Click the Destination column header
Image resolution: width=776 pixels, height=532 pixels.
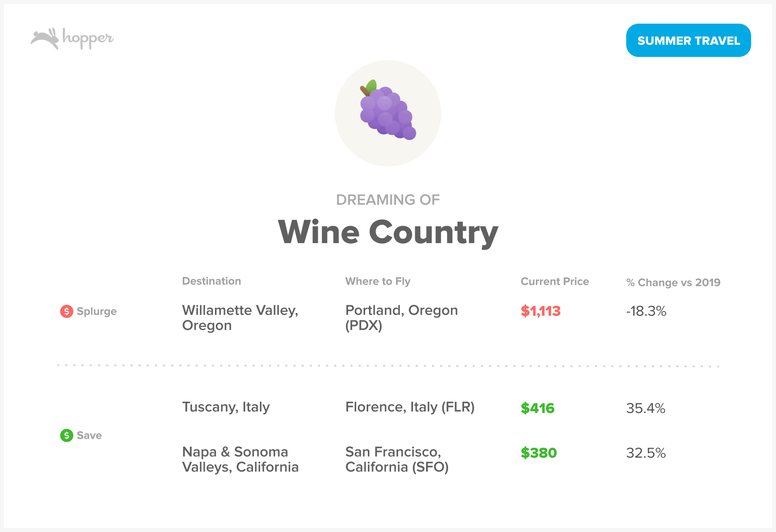point(211,281)
